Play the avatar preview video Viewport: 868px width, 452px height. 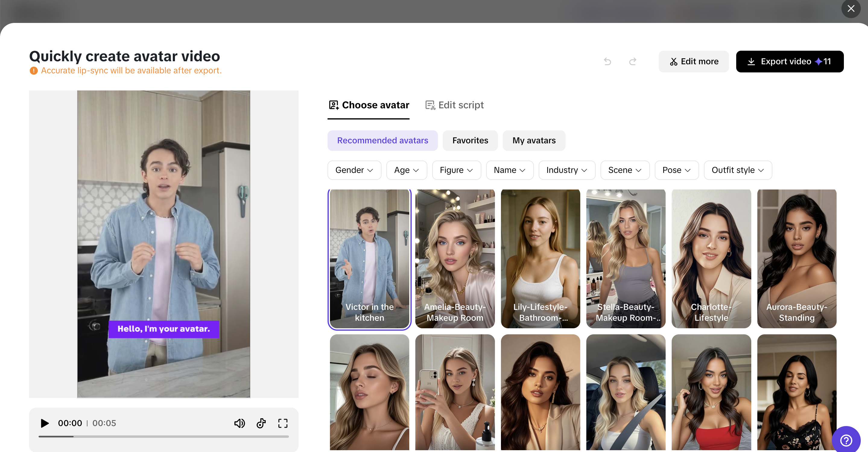click(x=44, y=423)
